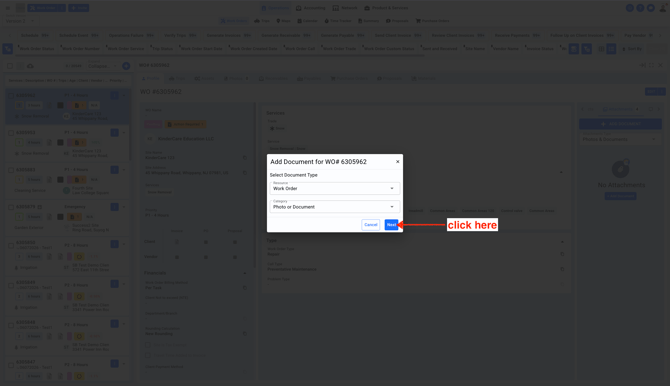The height and width of the screenshot is (386, 670).
Task: Tick the checkbox for work order 6305953
Action: point(11,133)
